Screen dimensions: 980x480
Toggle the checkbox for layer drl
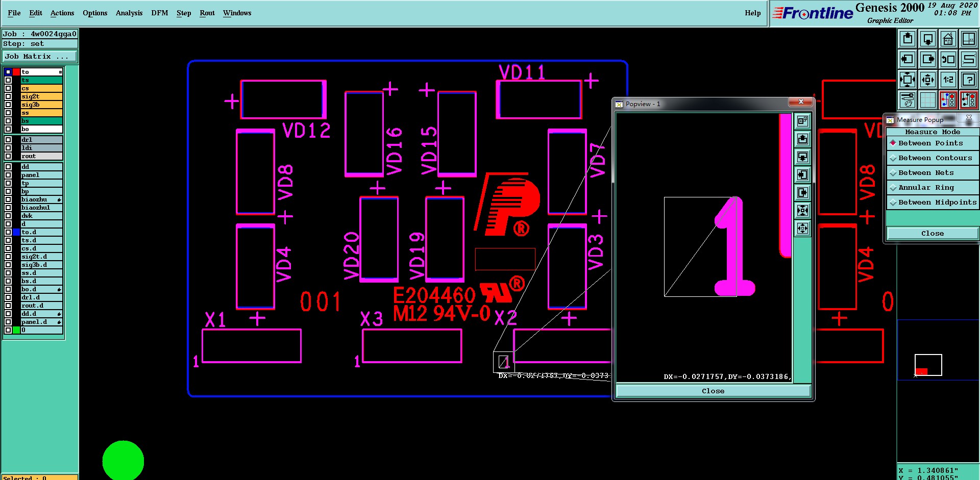8,140
